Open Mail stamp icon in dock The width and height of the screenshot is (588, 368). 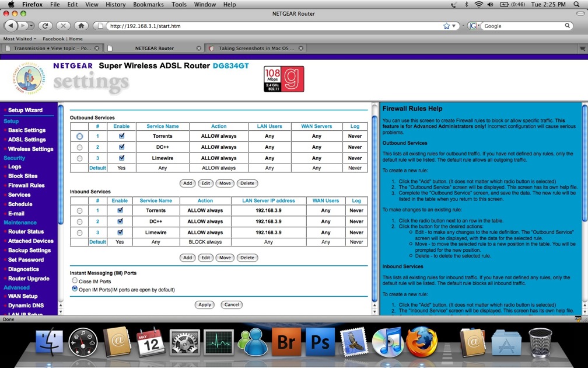click(353, 342)
